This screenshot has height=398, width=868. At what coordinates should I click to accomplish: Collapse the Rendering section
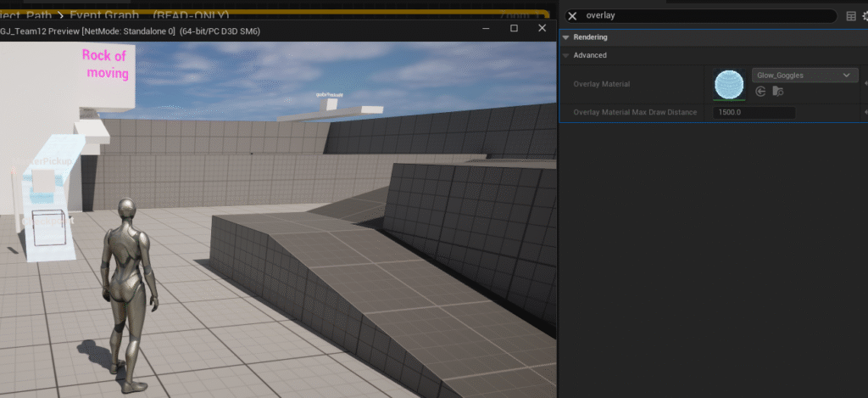pyautogui.click(x=565, y=37)
